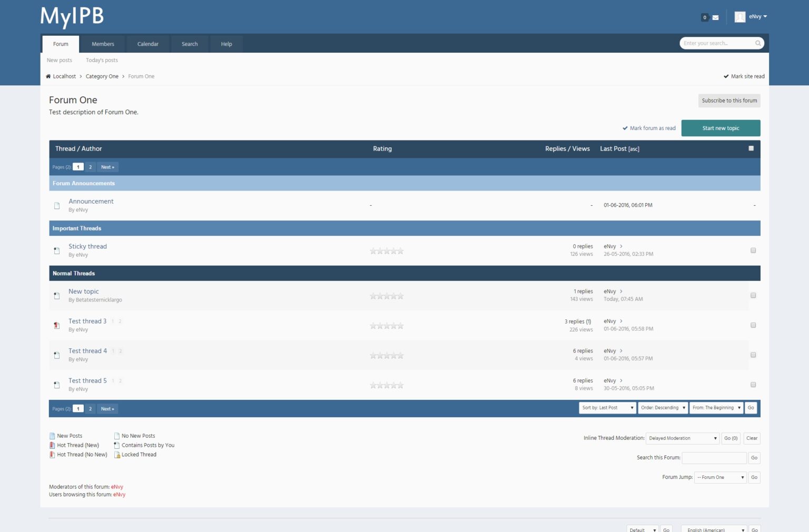
Task: Click the thread status icon beside New topic
Action: coord(56,295)
